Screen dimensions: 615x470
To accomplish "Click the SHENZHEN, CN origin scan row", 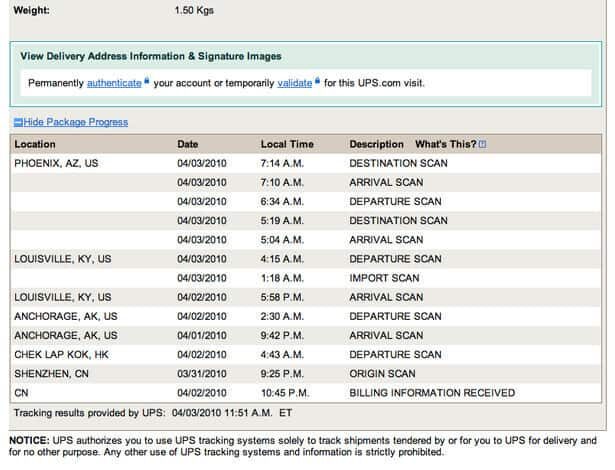I will tap(306, 374).
